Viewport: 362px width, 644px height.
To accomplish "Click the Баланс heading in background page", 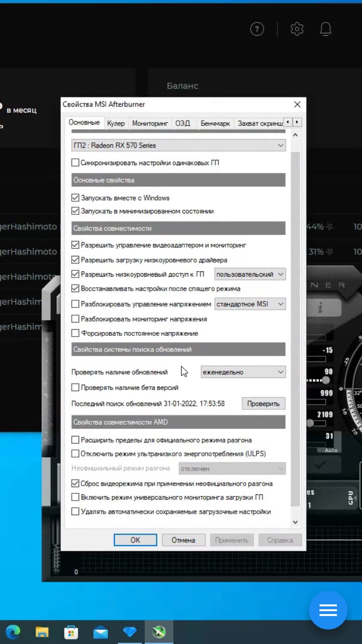I will (182, 86).
